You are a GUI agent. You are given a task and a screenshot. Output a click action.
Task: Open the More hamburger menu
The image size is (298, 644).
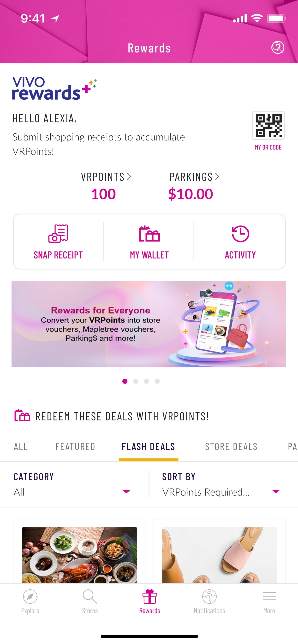pos(269,597)
